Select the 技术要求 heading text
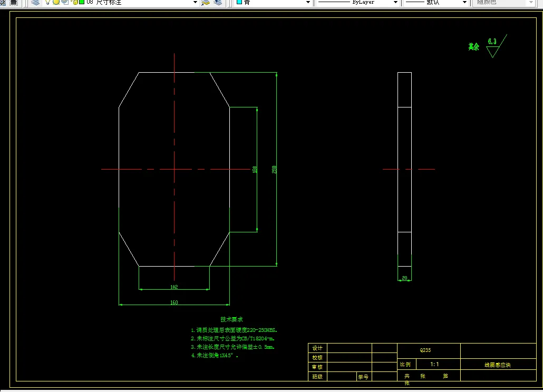543x392 pixels. click(231, 319)
